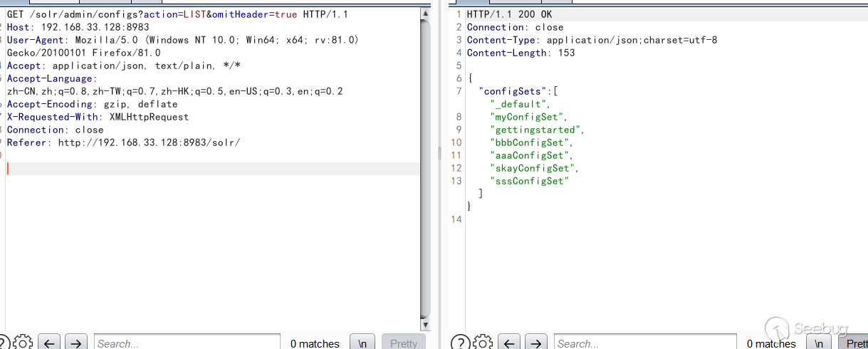Click previous match arrow in request panel
Screen dimensions: 868x349
pos(48,343)
